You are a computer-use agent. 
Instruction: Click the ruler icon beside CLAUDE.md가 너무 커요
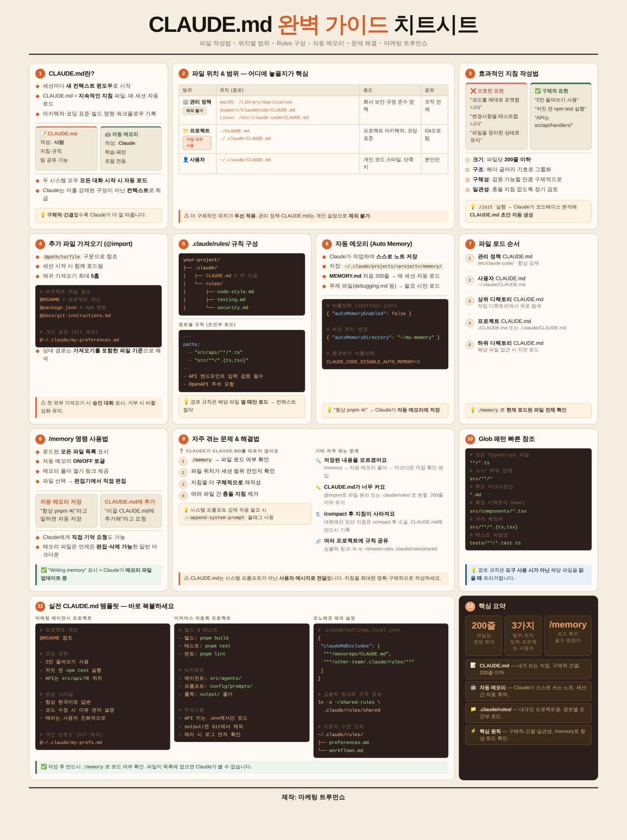318,487
